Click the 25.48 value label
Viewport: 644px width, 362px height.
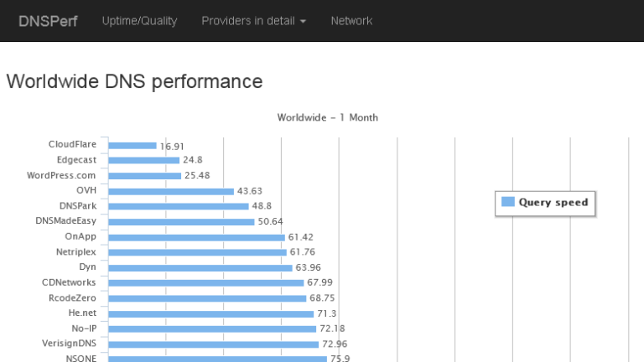[x=197, y=175]
